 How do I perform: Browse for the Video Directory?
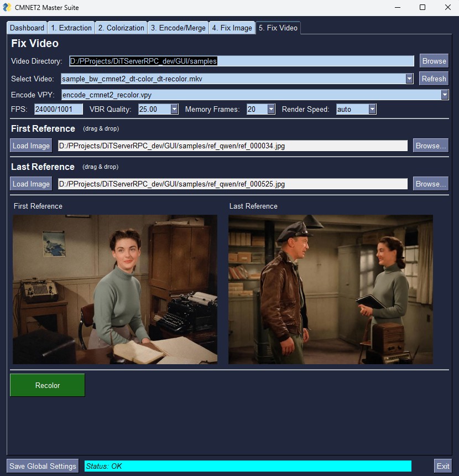tap(434, 61)
